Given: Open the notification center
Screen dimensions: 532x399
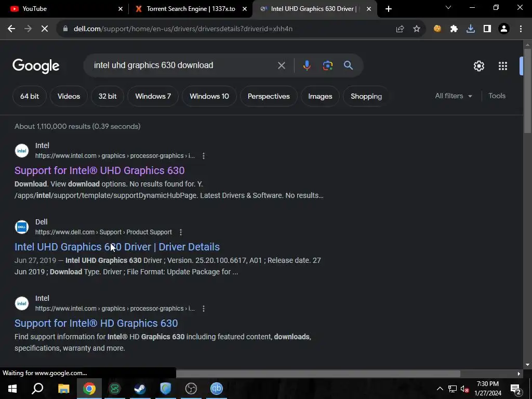Looking at the screenshot, I should 516,389.
